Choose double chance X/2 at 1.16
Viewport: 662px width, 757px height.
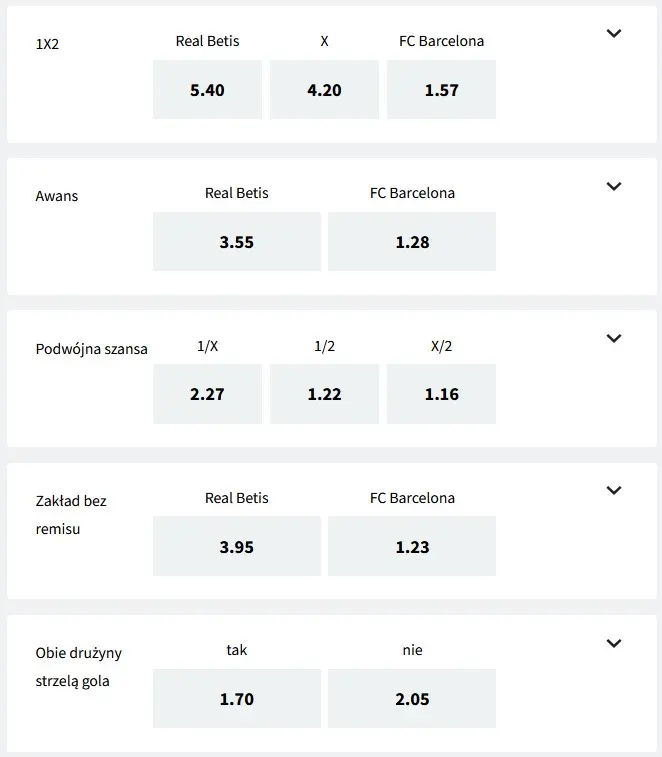[441, 394]
